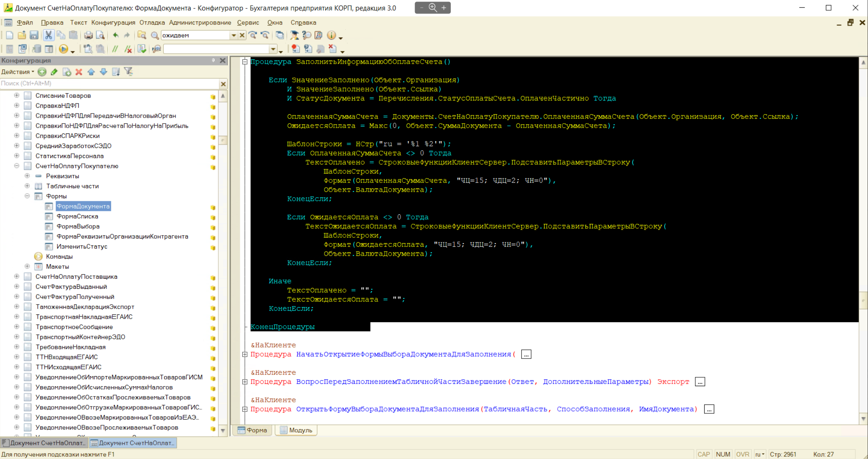Click the Move up blue arrow icon
The image size is (868, 459).
pyautogui.click(x=91, y=72)
